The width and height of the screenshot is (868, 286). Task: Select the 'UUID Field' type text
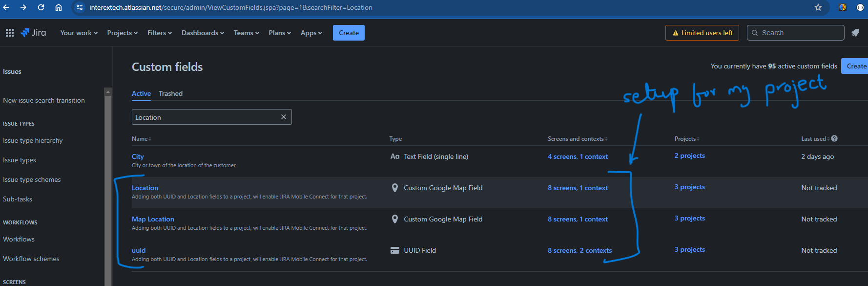[x=420, y=250]
